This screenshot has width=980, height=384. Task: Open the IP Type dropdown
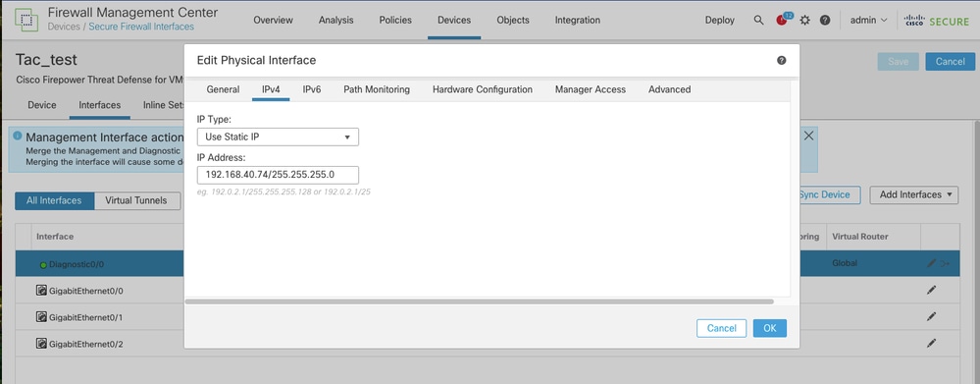point(278,137)
